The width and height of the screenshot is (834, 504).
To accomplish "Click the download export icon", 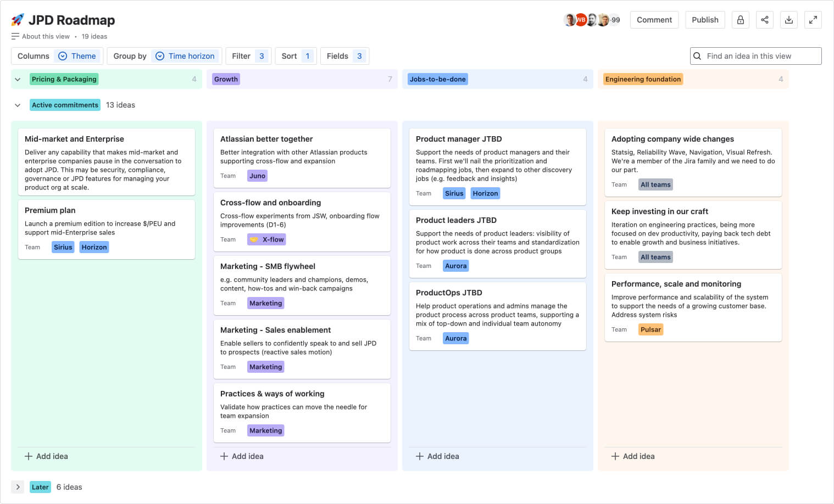I will [x=789, y=20].
